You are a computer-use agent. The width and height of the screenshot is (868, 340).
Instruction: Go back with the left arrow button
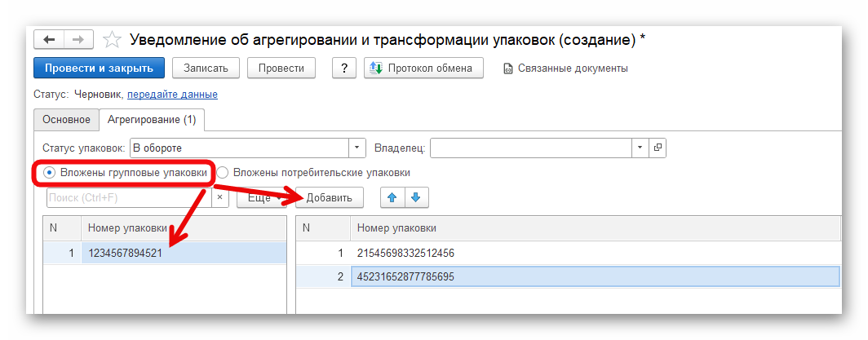click(x=49, y=40)
